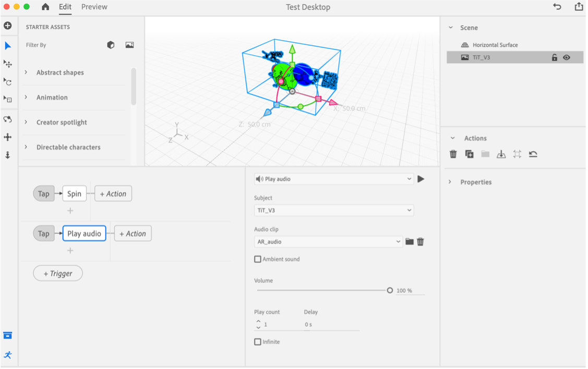Viewport: 588px width, 369px height.
Task: Reset action with the undo-arrow icon
Action: [x=533, y=154]
